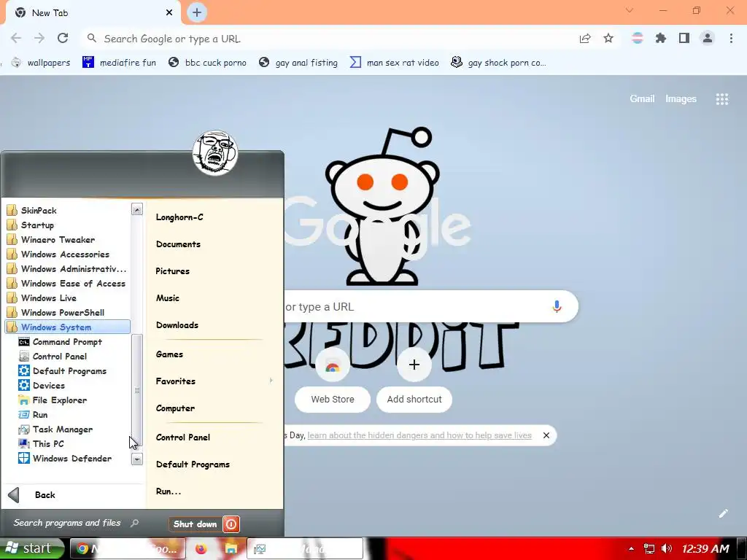This screenshot has width=747, height=560.
Task: Expand Windows Accessories folder
Action: pyautogui.click(x=68, y=254)
